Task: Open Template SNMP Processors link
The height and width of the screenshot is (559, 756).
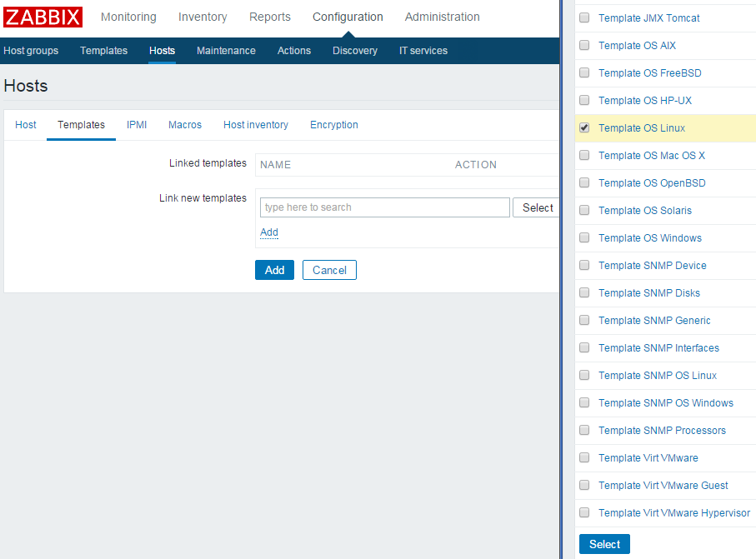Action: click(x=662, y=431)
